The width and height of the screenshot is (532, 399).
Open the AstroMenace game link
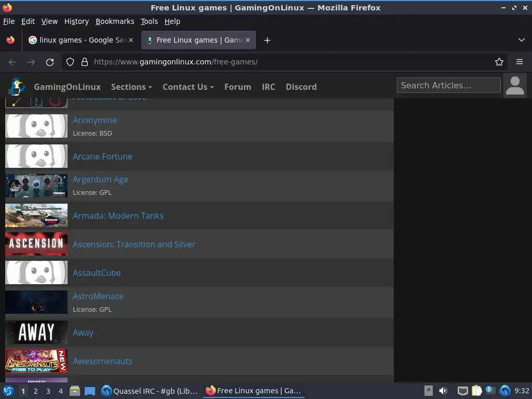coord(98,296)
